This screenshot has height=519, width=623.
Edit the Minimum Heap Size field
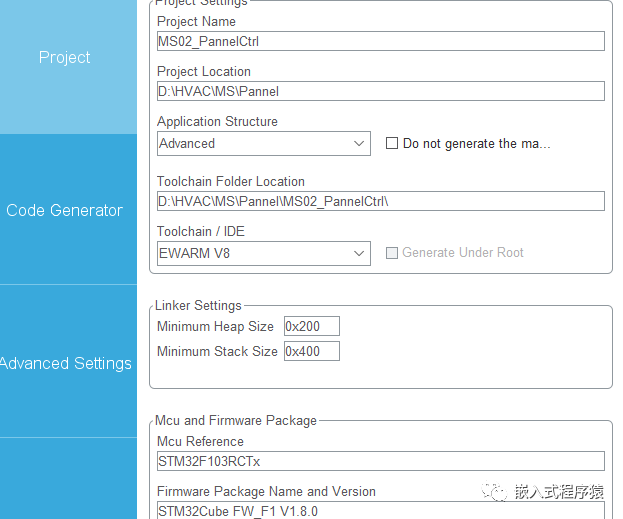[x=311, y=326]
